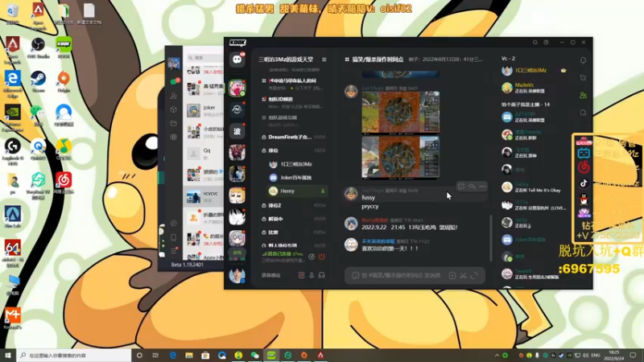The height and width of the screenshot is (362, 644).
Task: Add reaction to the hovered fussy message
Action: pyautogui.click(x=461, y=187)
